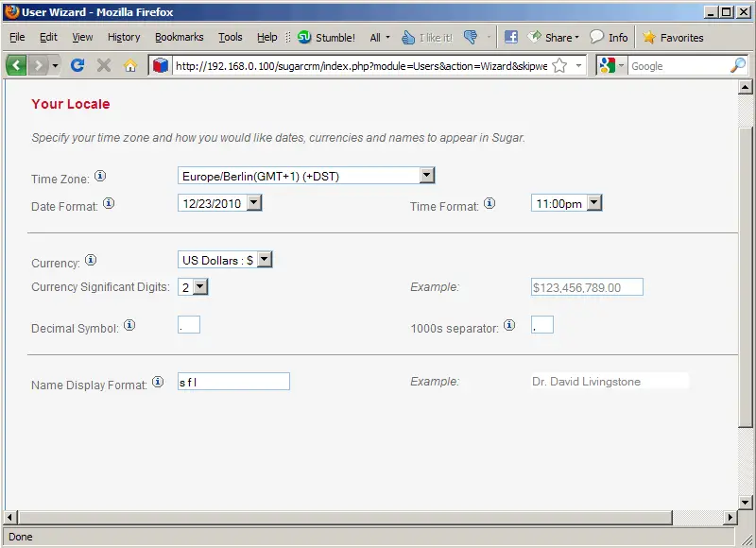This screenshot has width=756, height=548.
Task: Open the Currency Significant Digits dropdown
Action: click(193, 287)
